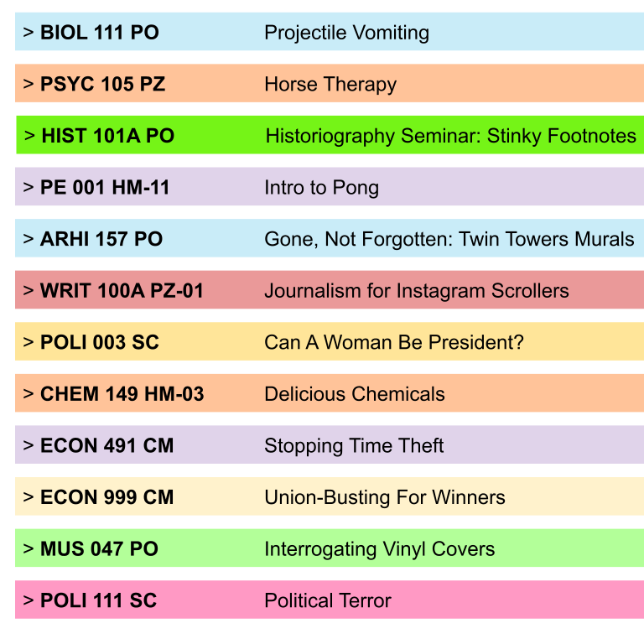The width and height of the screenshot is (644, 644).
Task: Click the "Intro to Pong" title
Action: point(321,187)
